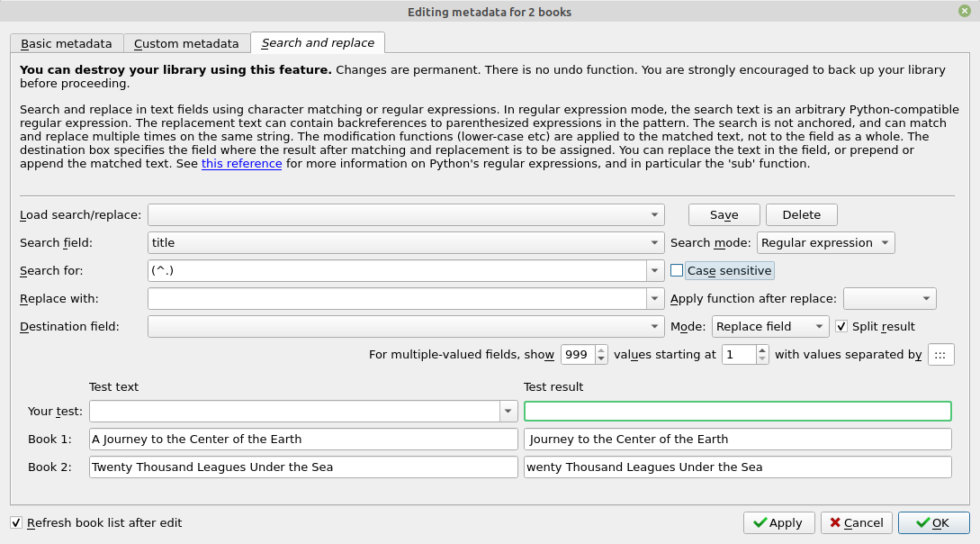The image size is (980, 544).
Task: Disable Refresh book list after edit
Action: point(15,522)
